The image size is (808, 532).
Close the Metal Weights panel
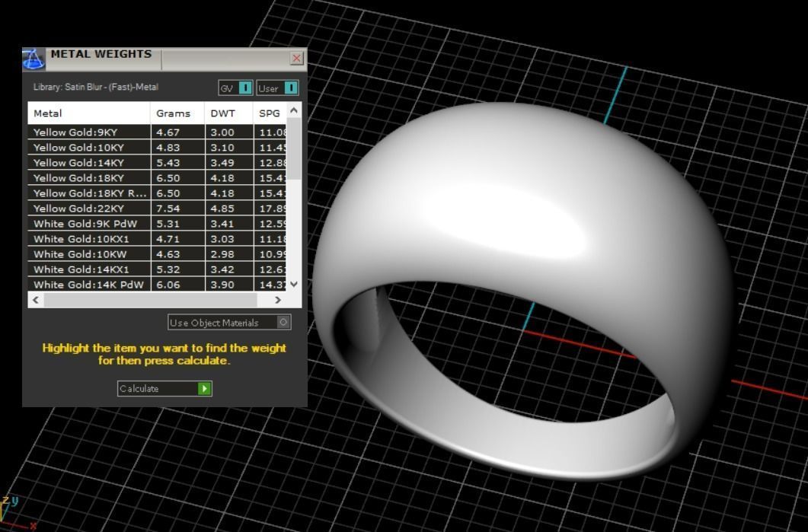tap(297, 58)
